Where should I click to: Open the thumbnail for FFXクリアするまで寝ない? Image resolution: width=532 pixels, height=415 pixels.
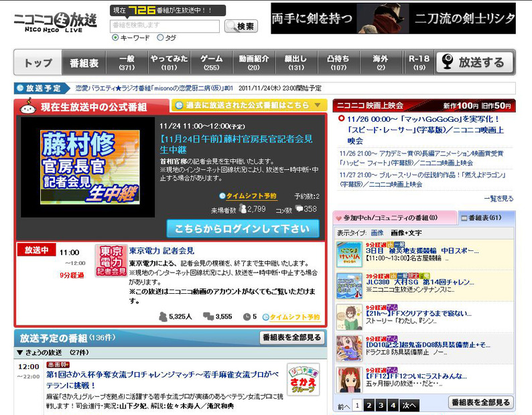[350, 317]
